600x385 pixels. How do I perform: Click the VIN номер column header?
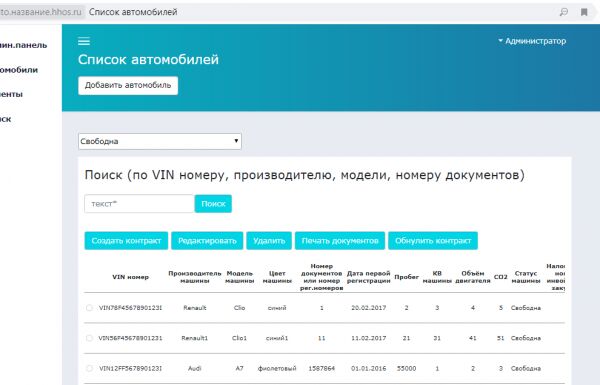(x=130, y=277)
